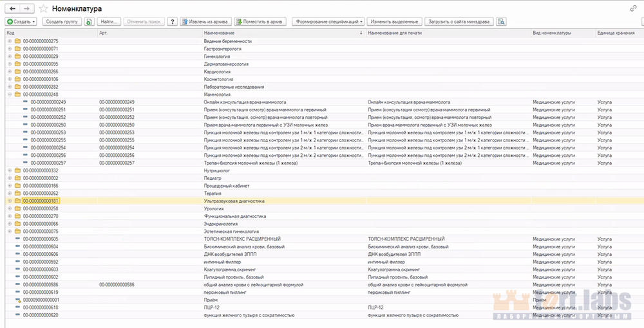Click the back navigation arrow

[14, 8]
